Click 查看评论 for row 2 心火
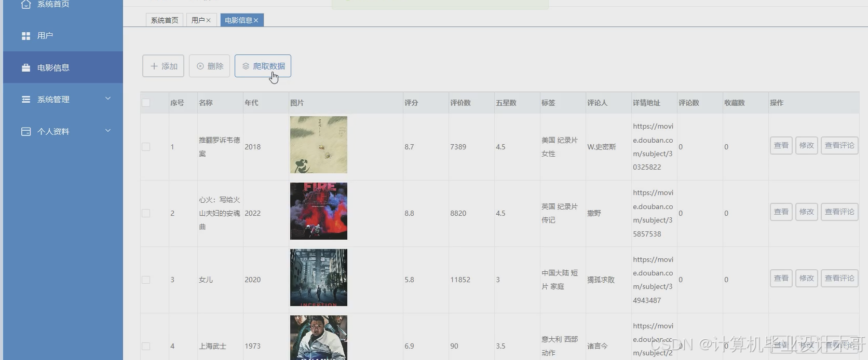This screenshot has width=868, height=360. tap(839, 212)
